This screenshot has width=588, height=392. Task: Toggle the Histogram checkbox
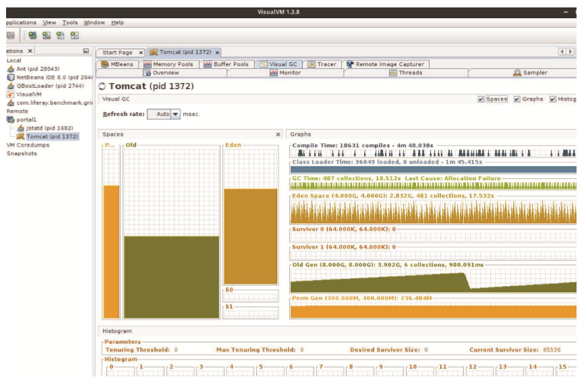tap(553, 99)
